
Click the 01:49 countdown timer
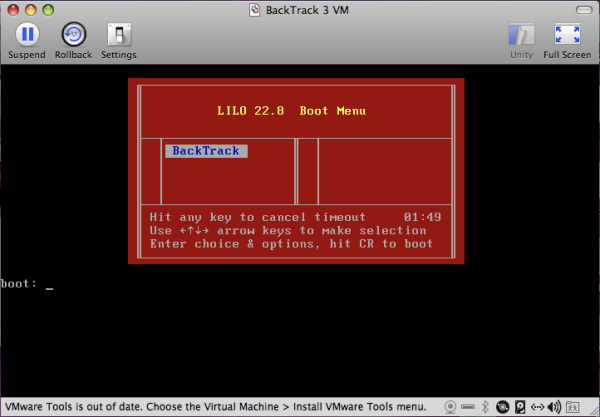[x=422, y=217]
